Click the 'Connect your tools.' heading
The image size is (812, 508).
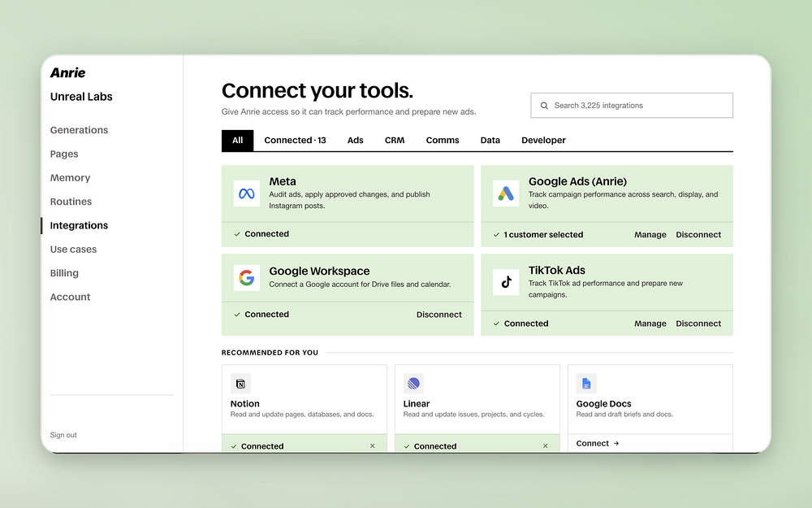click(317, 91)
